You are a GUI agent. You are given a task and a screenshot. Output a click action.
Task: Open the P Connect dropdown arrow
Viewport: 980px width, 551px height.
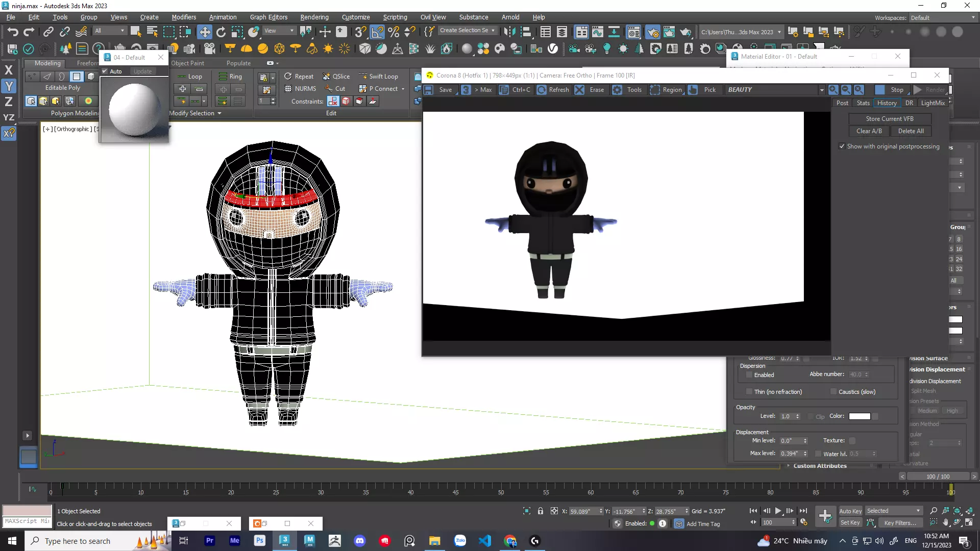coord(403,89)
